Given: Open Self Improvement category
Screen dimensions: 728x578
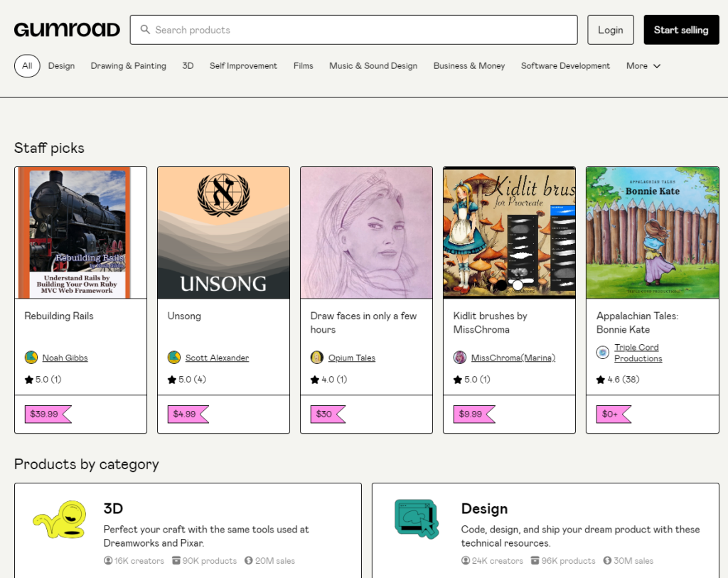Looking at the screenshot, I should pos(243,66).
